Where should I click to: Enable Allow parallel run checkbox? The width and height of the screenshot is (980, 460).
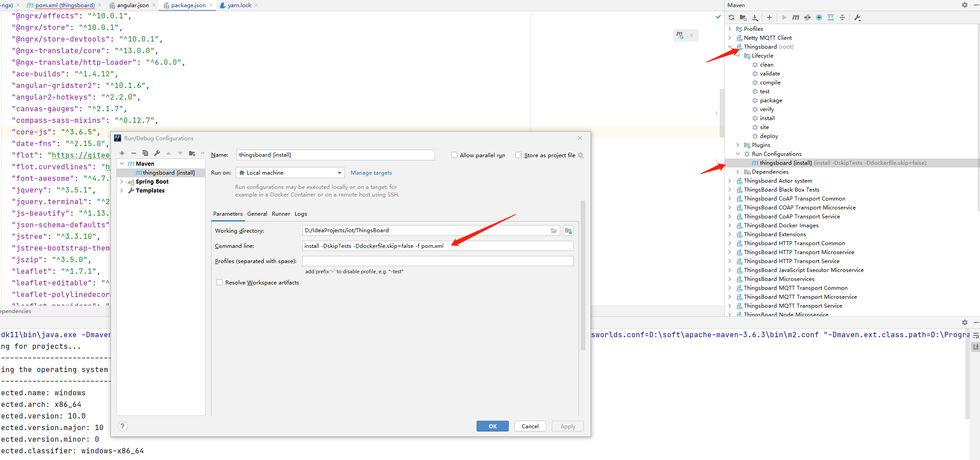click(x=454, y=155)
